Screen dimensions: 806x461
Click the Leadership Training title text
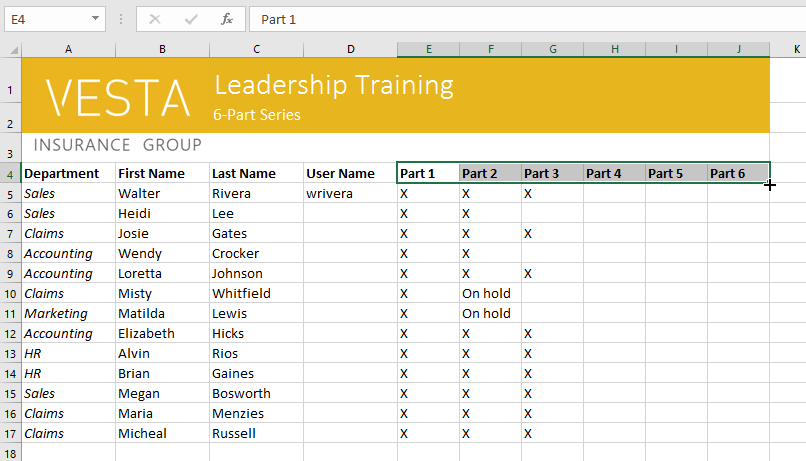click(x=333, y=85)
